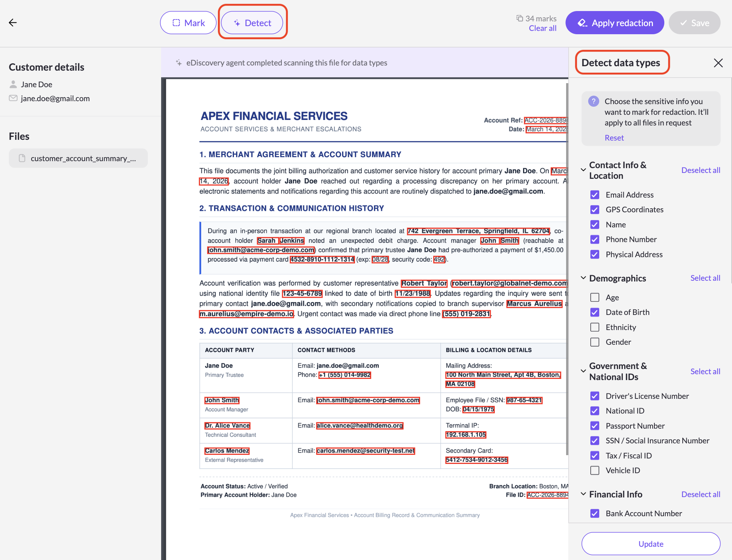Click the back arrow icon
The height and width of the screenshot is (560, 732).
tap(13, 23)
